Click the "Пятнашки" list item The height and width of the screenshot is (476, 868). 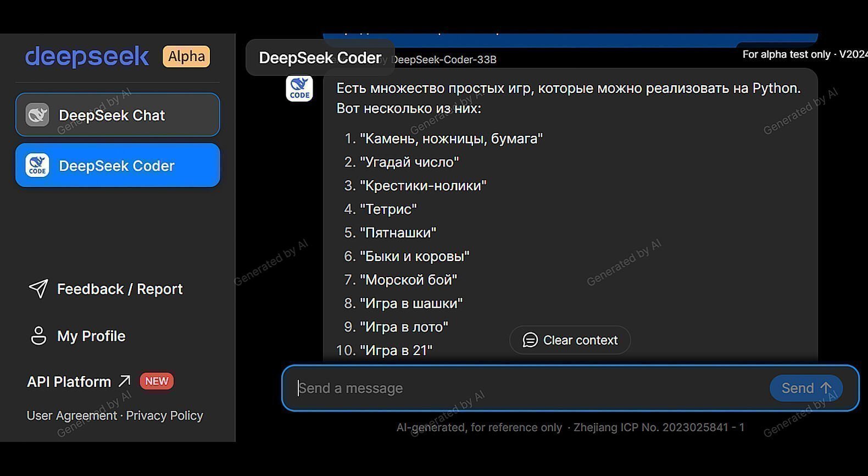[x=398, y=233]
